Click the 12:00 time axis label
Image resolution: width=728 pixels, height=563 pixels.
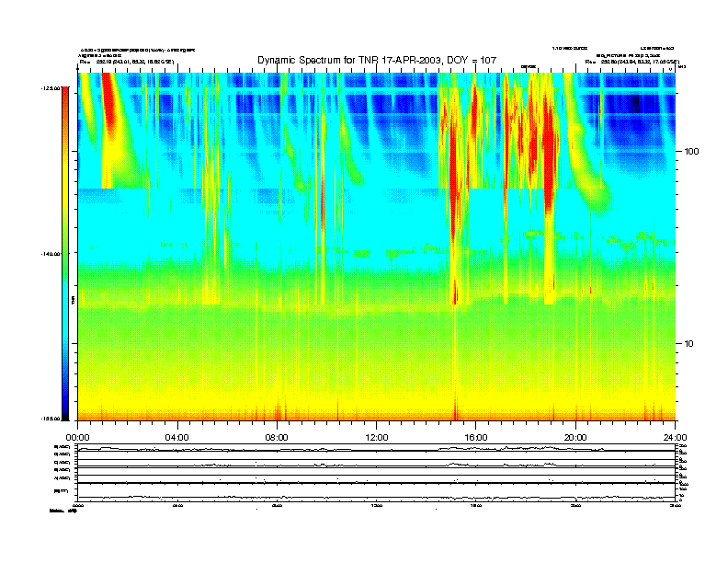(377, 437)
